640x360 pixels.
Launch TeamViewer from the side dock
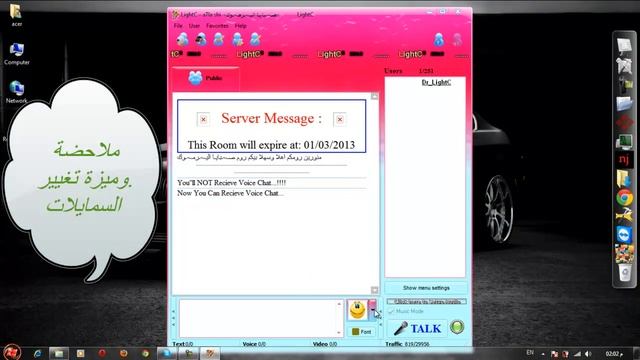[624, 235]
